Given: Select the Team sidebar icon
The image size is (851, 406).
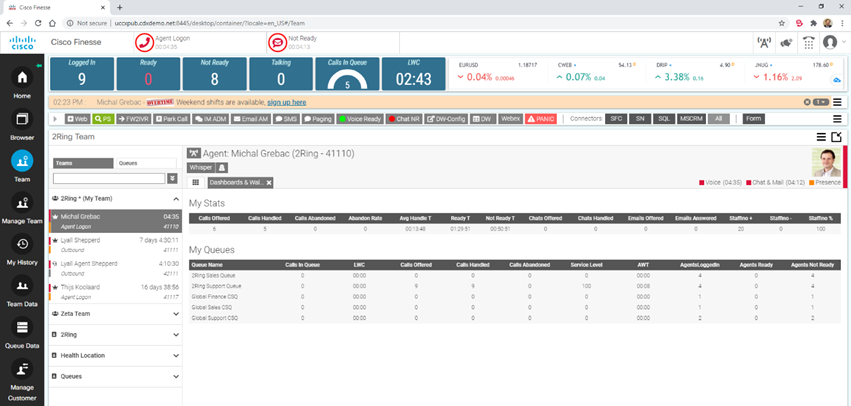Looking at the screenshot, I should (22, 161).
